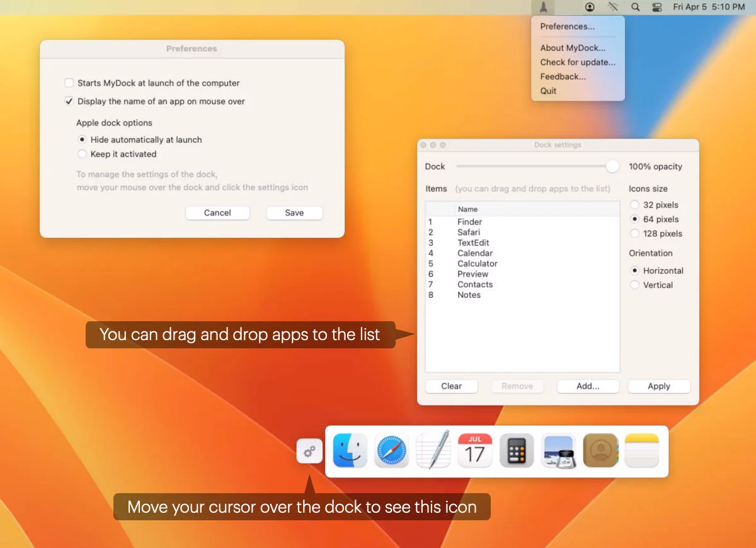
Task: Click the date and time in menu bar
Action: [x=709, y=7]
